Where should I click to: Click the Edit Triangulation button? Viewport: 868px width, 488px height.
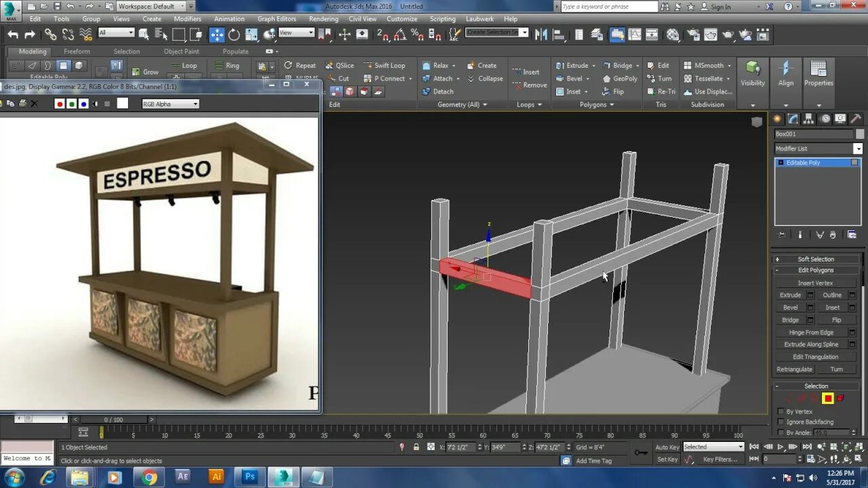816,357
